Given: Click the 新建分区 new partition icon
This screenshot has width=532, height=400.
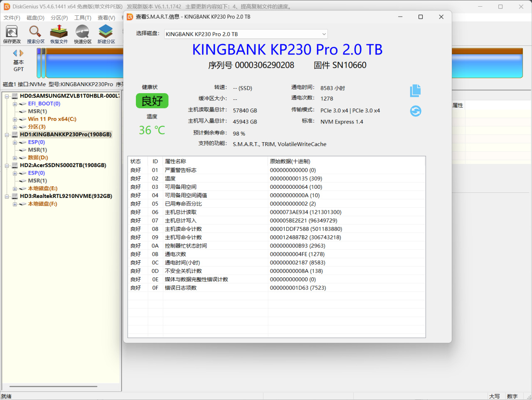Looking at the screenshot, I should tap(106, 35).
